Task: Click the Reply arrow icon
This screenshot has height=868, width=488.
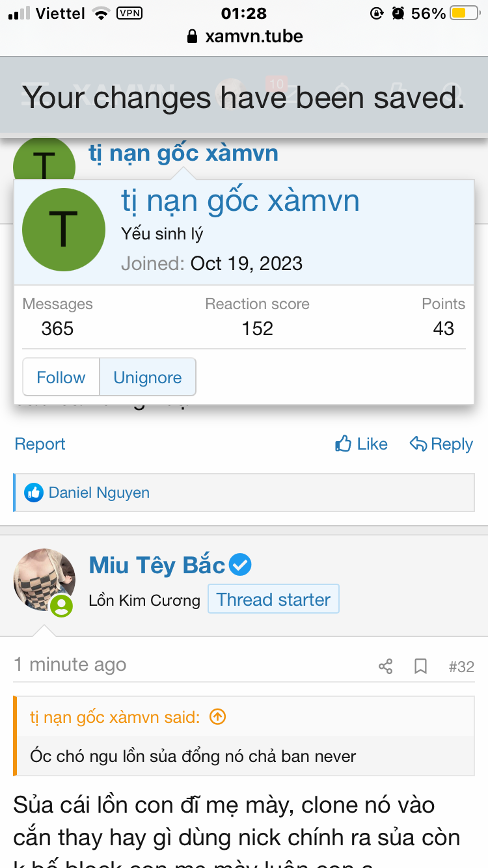Action: pos(418,444)
